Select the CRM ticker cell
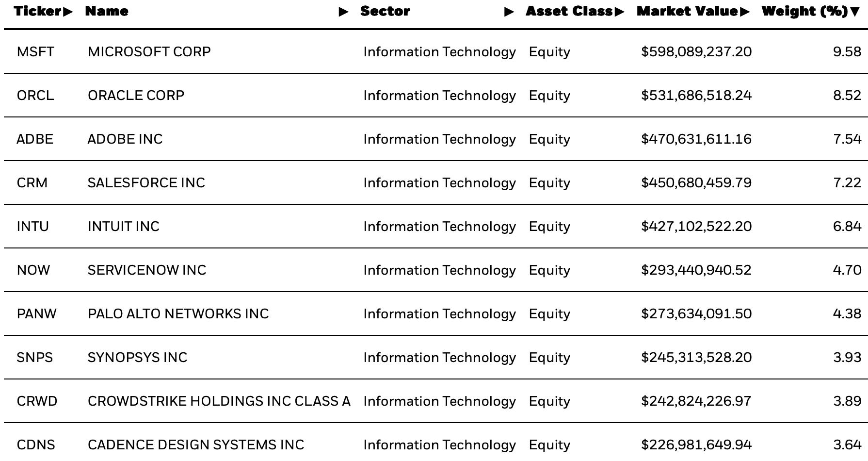 32,183
